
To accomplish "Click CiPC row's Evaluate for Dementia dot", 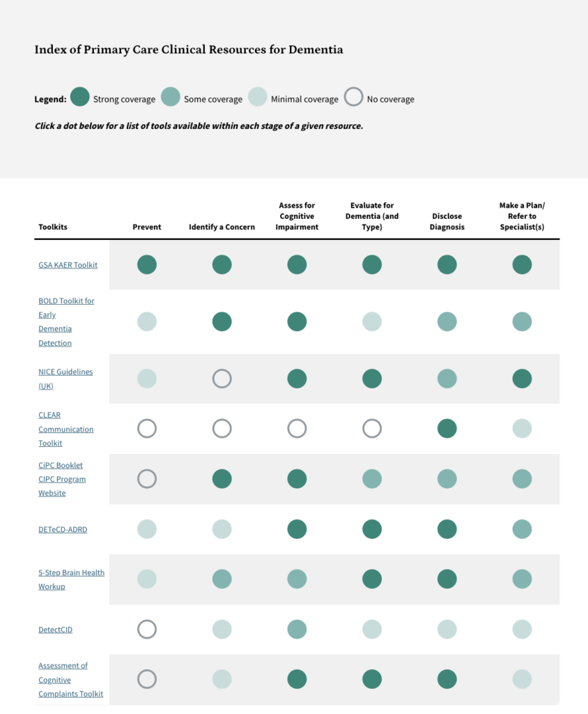I will (372, 479).
